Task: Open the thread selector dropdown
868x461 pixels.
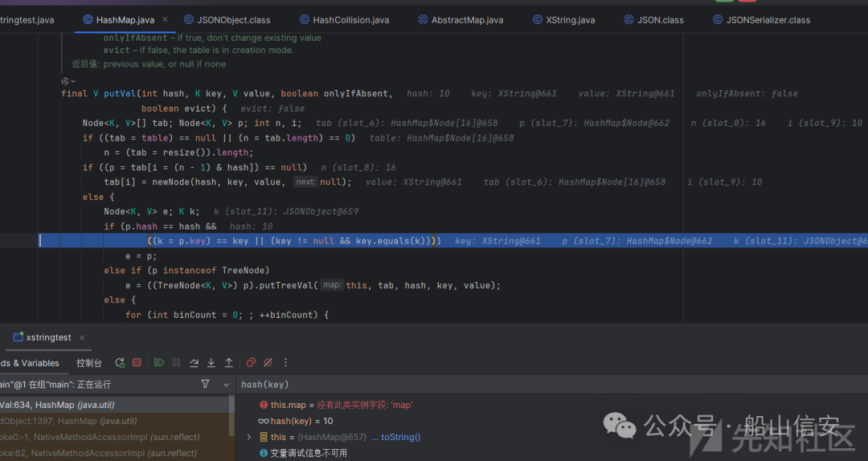Action: [x=226, y=384]
